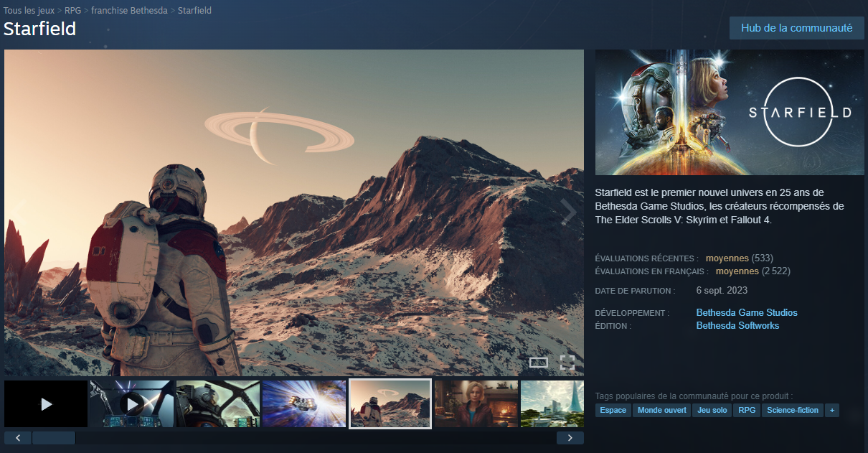868x453 pixels.
Task: Play the second video thumbnail showing cockpit
Action: [x=131, y=404]
